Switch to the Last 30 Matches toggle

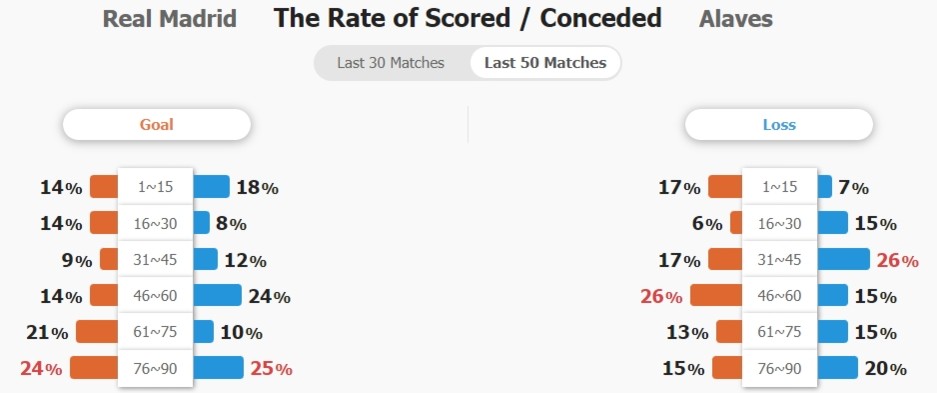click(x=390, y=63)
